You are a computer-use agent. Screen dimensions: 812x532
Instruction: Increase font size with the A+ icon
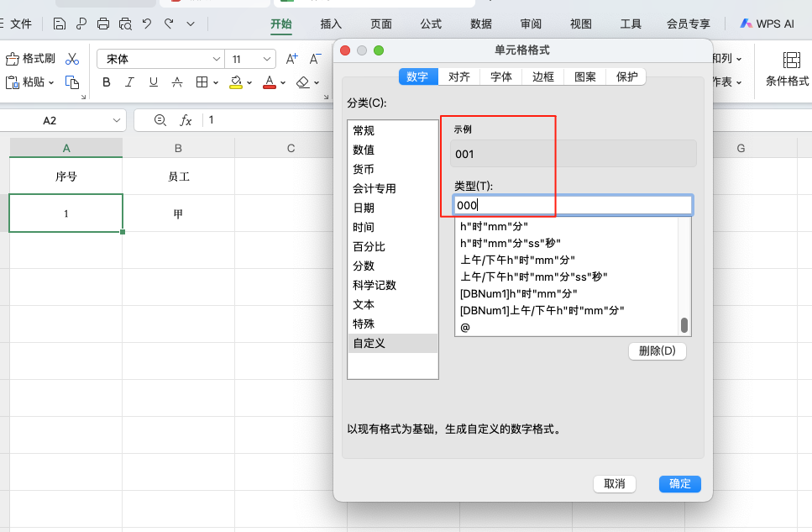click(x=292, y=58)
